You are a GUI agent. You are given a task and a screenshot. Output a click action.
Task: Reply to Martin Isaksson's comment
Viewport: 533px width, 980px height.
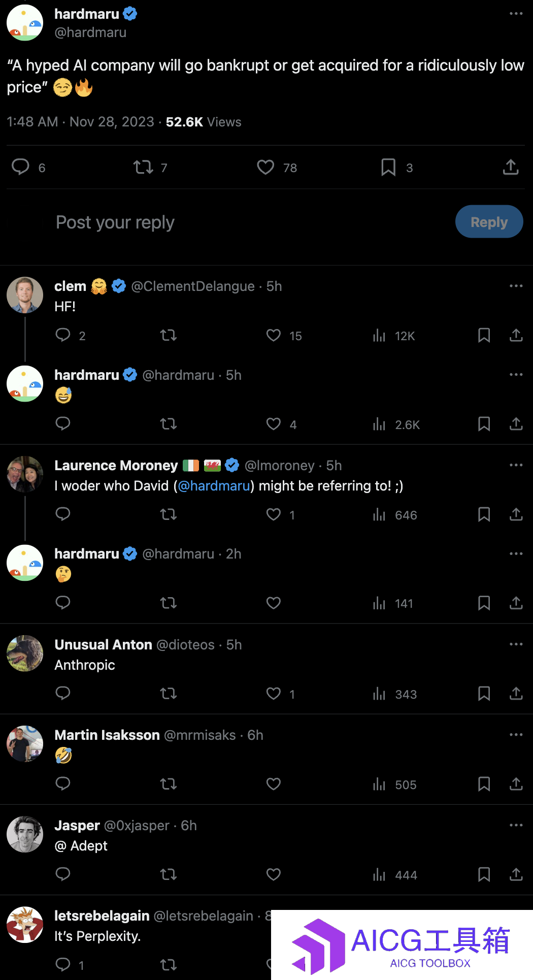click(x=63, y=783)
